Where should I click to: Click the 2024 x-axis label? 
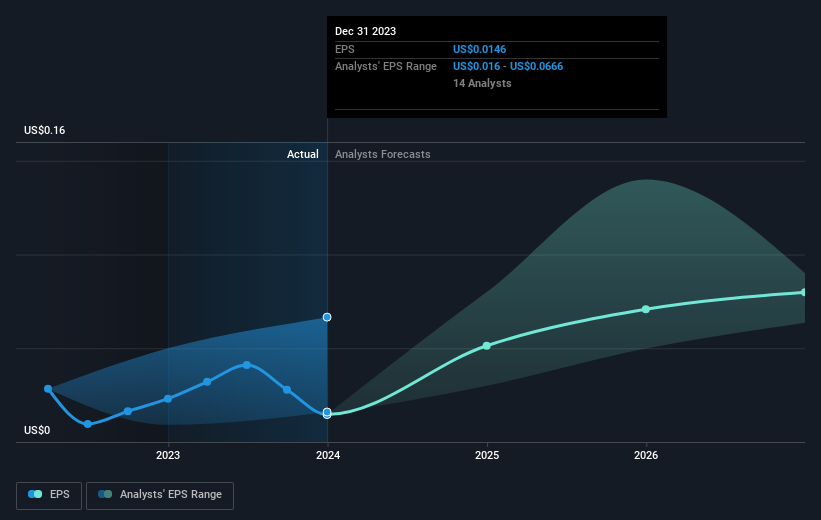tap(328, 456)
